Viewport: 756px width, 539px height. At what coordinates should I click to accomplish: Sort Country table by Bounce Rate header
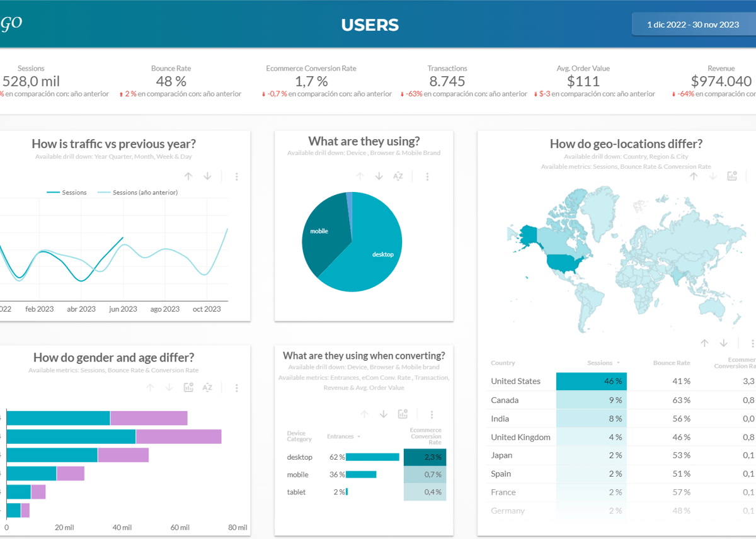pos(672,363)
